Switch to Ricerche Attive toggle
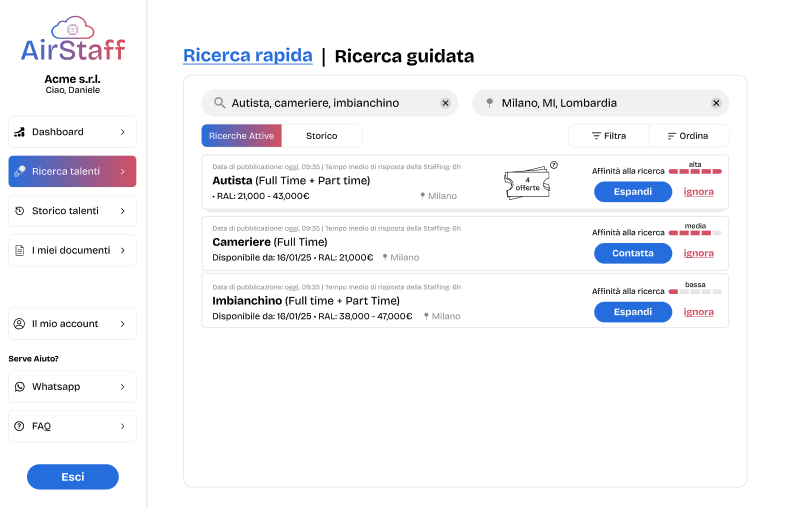 click(x=241, y=136)
